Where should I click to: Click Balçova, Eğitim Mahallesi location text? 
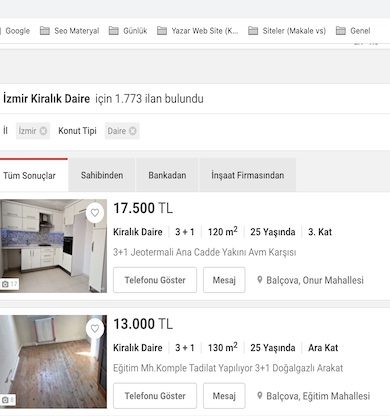pos(318,396)
